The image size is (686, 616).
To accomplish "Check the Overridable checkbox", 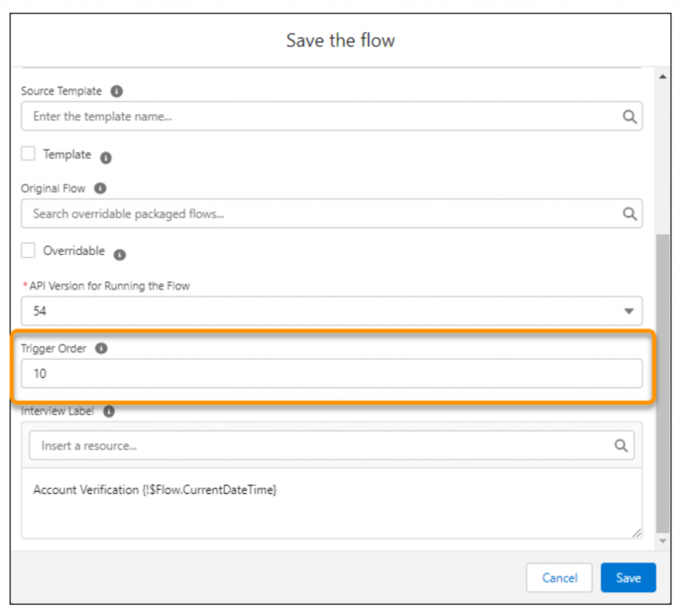I will point(28,251).
